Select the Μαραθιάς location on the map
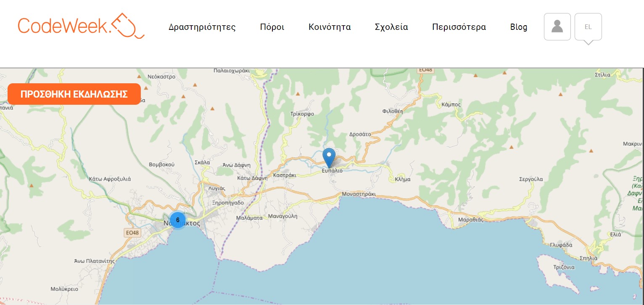The width and height of the screenshot is (644, 305). 471,219
